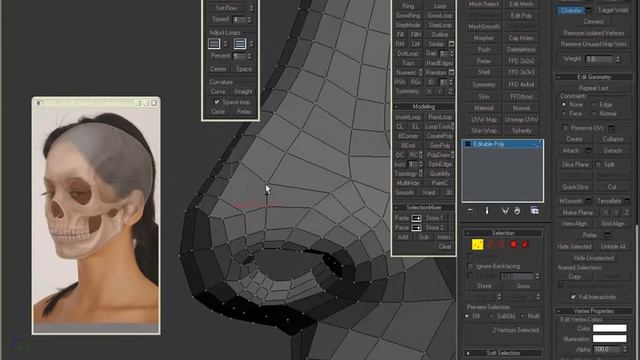Collapse the Selection rollout
Viewport: 640px width, 360px height.
503,233
